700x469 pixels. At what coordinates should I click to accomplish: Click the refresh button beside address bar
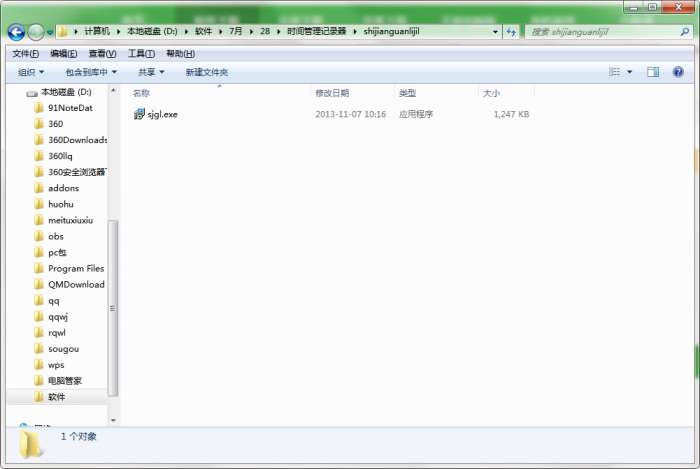tap(511, 32)
